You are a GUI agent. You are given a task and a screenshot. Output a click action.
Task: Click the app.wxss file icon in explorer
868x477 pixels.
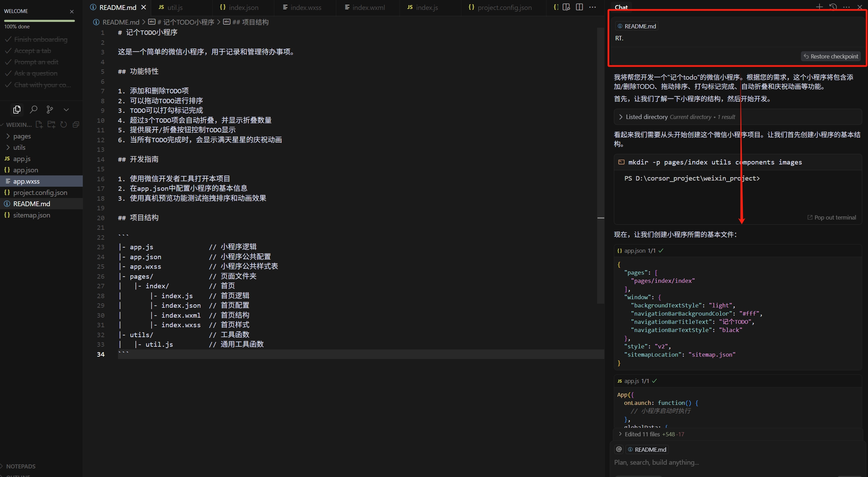click(8, 181)
